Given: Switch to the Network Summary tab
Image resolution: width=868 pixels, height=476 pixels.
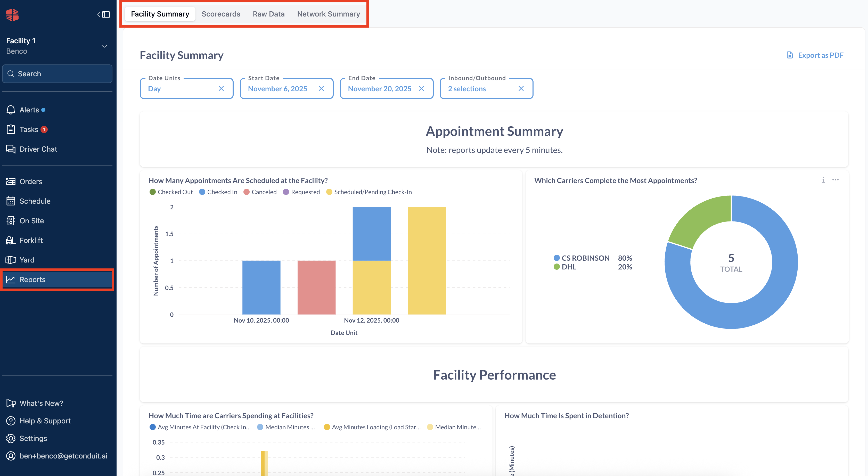Looking at the screenshot, I should 329,14.
